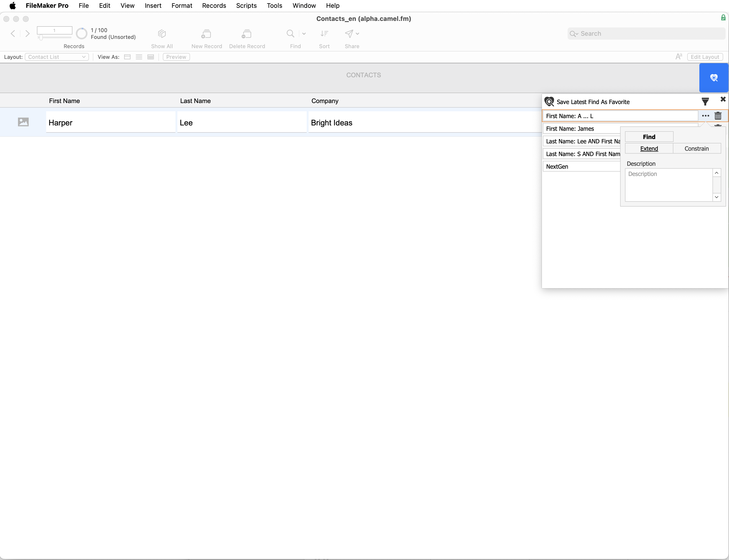Open the blue saved finds search button
Viewport: 729px width, 560px height.
point(714,78)
